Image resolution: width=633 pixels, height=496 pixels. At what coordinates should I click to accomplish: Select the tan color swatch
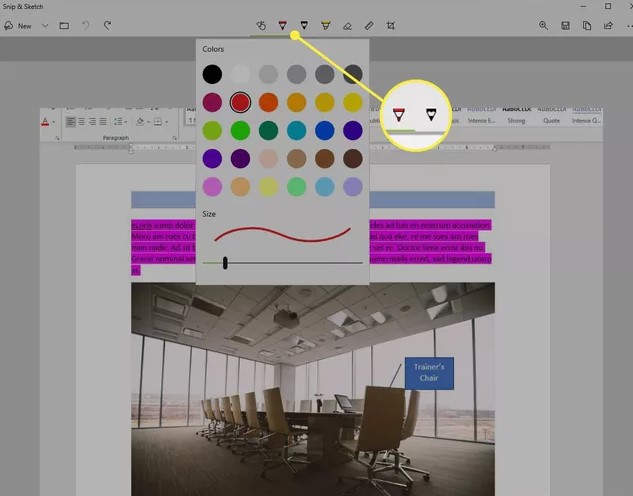pyautogui.click(x=297, y=159)
